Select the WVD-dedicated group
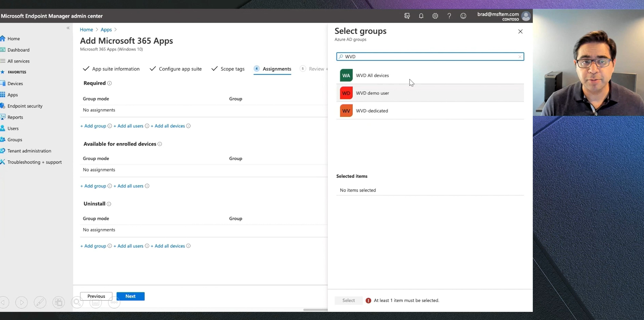 tap(430, 111)
